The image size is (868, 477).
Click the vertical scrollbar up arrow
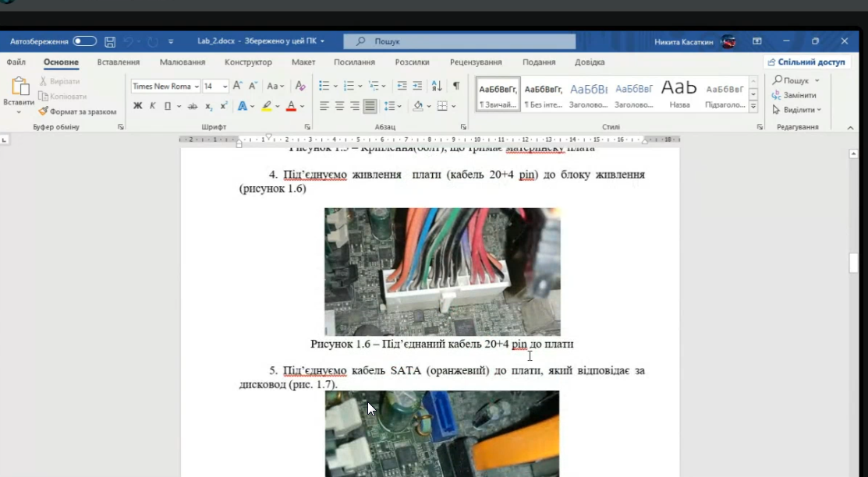[853, 154]
